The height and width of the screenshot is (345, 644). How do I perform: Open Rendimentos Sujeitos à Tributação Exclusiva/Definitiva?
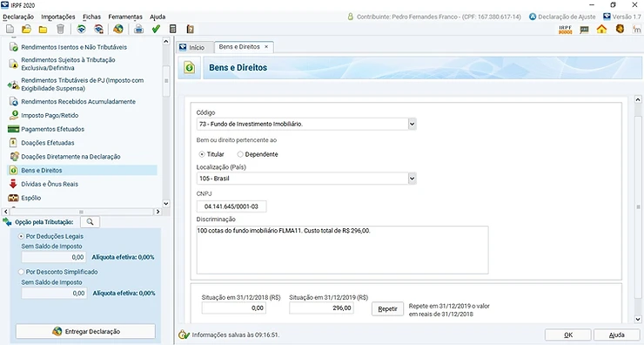[68, 64]
